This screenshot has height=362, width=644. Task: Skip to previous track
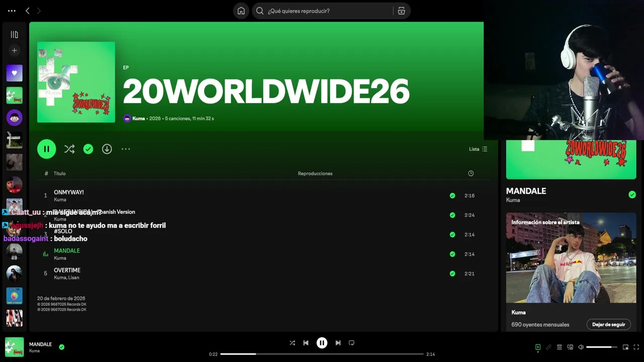(306, 343)
